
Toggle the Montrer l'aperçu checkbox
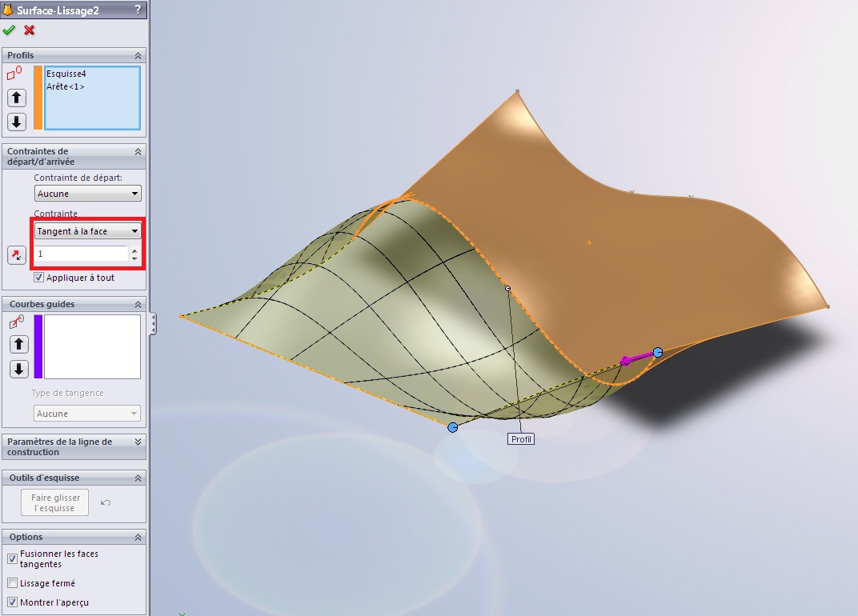(x=12, y=602)
